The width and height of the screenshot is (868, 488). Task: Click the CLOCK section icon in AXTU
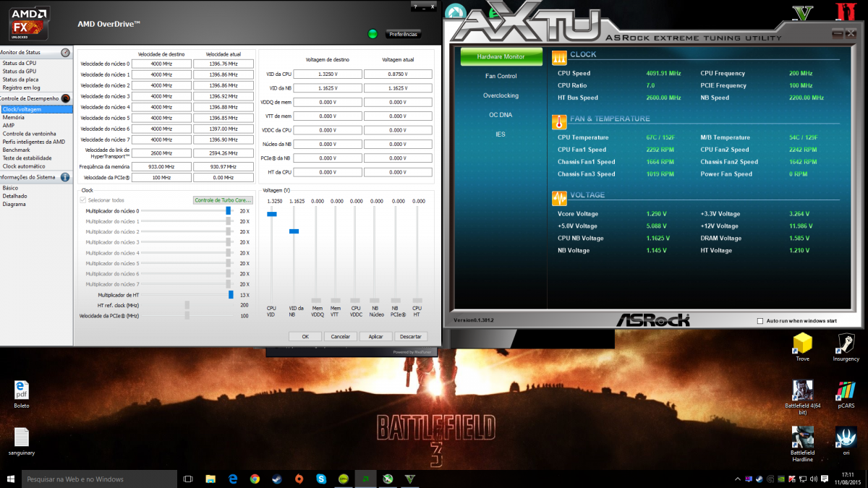[x=558, y=56]
